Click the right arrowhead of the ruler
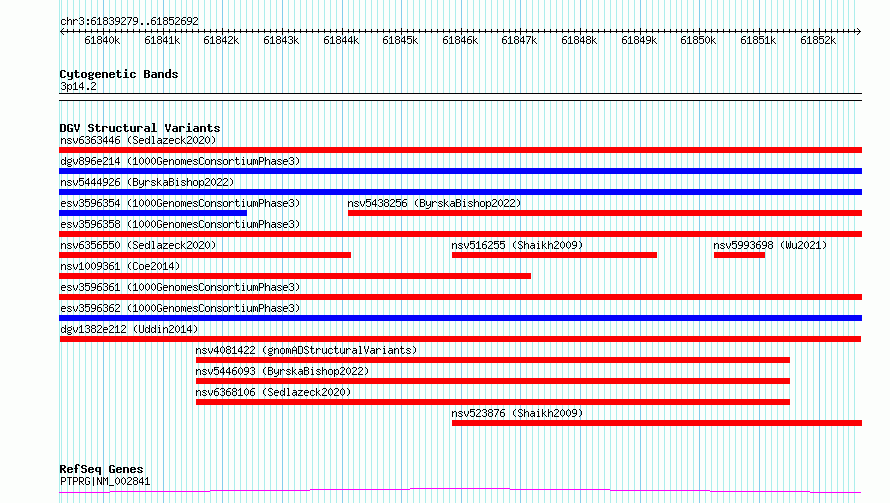The height and width of the screenshot is (503, 890). coord(859,32)
